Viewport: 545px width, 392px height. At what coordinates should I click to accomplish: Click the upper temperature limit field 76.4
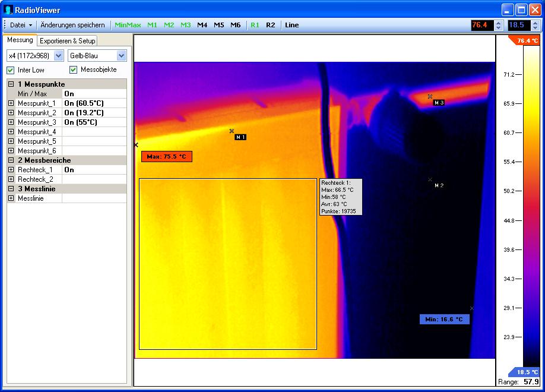(481, 25)
